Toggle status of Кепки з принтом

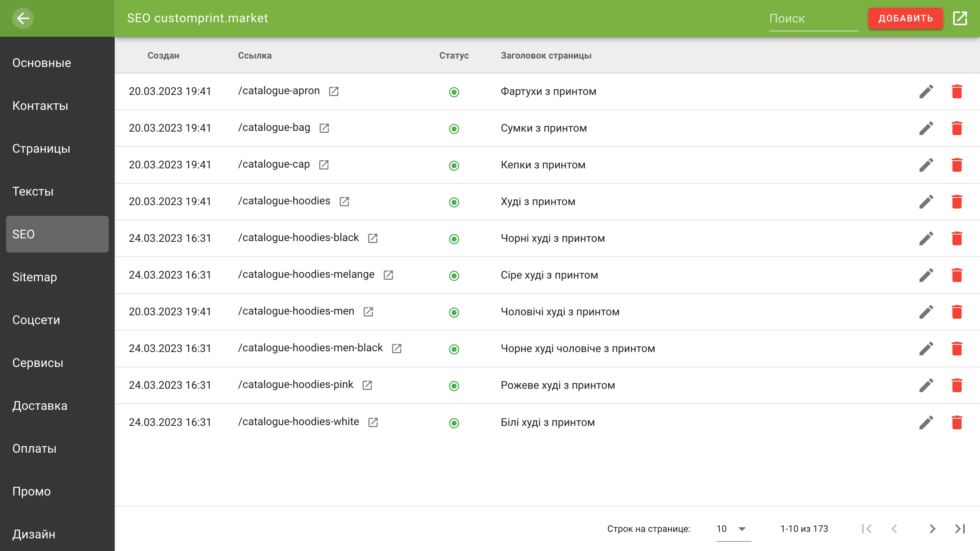click(454, 165)
